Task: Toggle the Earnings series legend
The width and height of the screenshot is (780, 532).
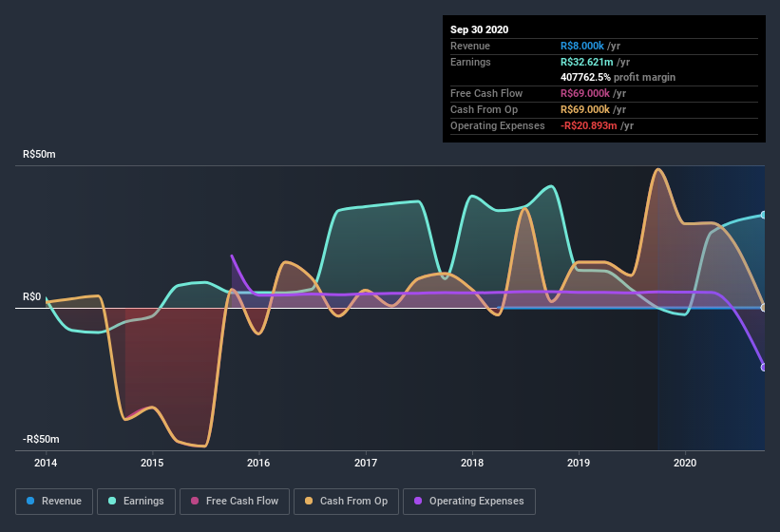Action: pyautogui.click(x=136, y=502)
